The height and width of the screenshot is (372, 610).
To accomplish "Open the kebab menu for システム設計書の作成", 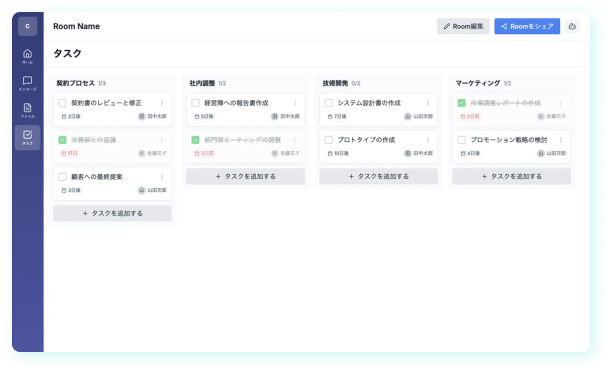I will [428, 103].
